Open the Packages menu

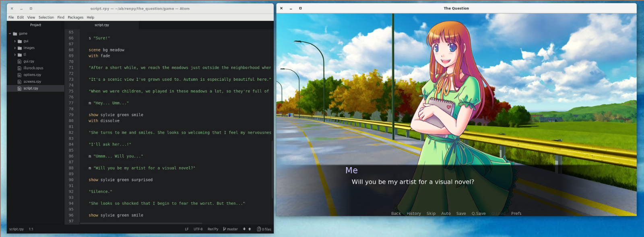(75, 17)
